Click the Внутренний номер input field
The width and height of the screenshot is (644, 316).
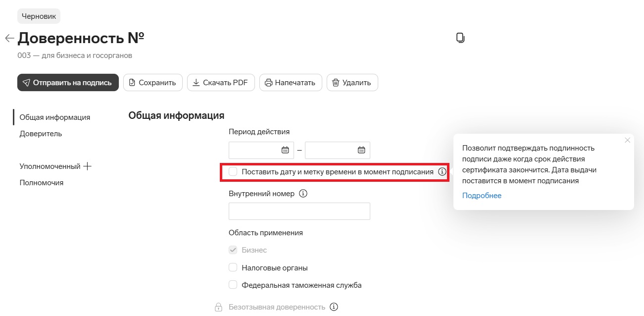tap(299, 211)
